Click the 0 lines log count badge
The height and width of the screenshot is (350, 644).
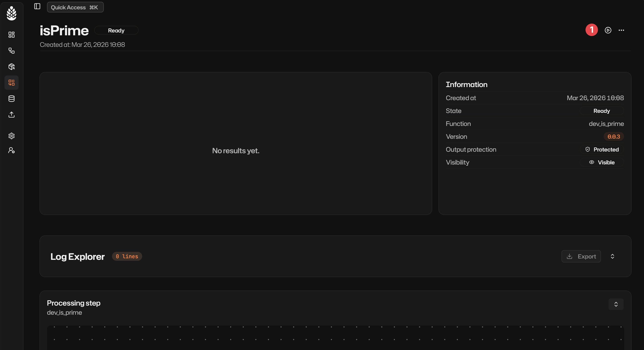pyautogui.click(x=127, y=256)
